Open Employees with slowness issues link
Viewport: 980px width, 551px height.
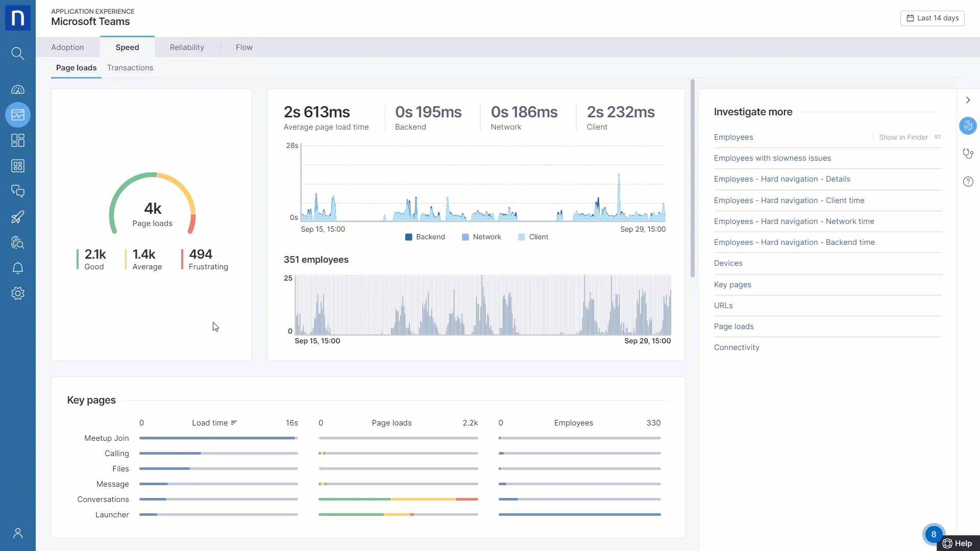772,158
